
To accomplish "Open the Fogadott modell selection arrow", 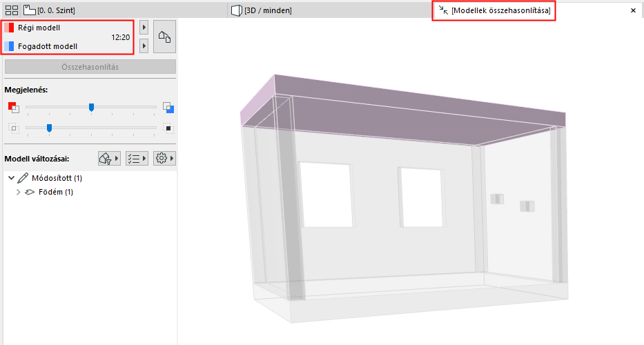I will coord(144,46).
